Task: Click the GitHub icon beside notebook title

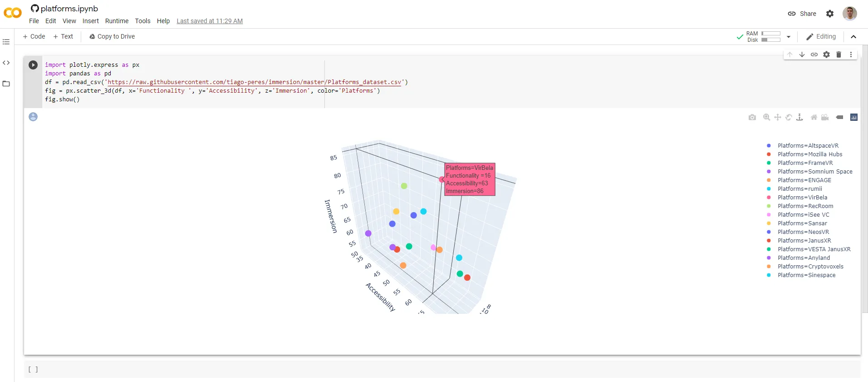Action: coord(35,8)
